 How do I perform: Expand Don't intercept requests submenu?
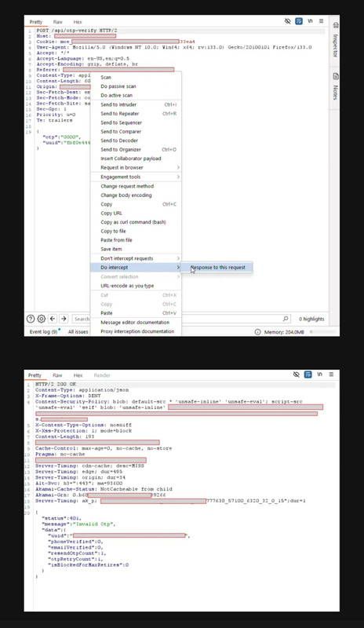pos(136,258)
